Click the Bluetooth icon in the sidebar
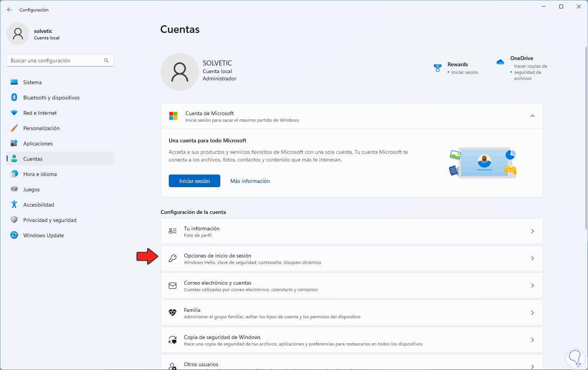The width and height of the screenshot is (588, 370). tap(14, 98)
